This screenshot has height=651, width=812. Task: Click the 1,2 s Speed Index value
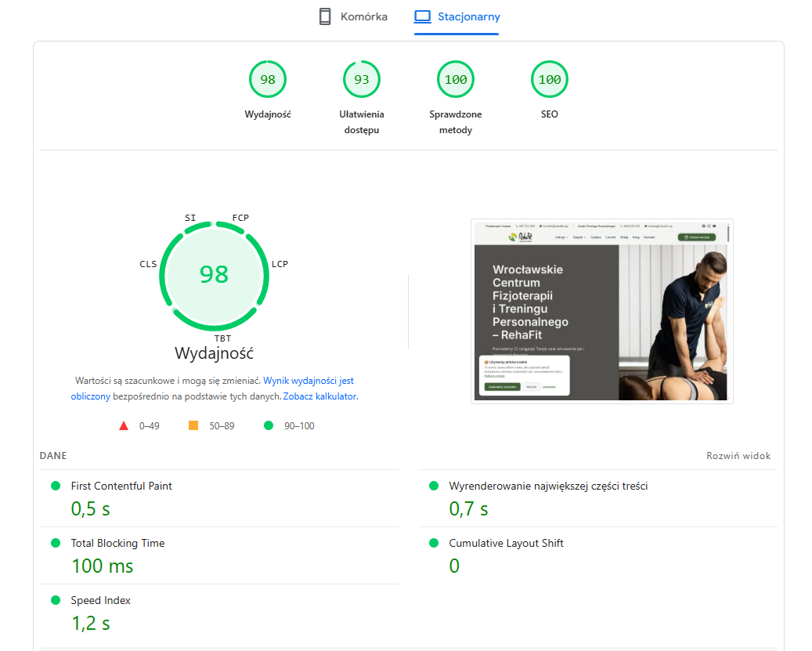pyautogui.click(x=91, y=623)
